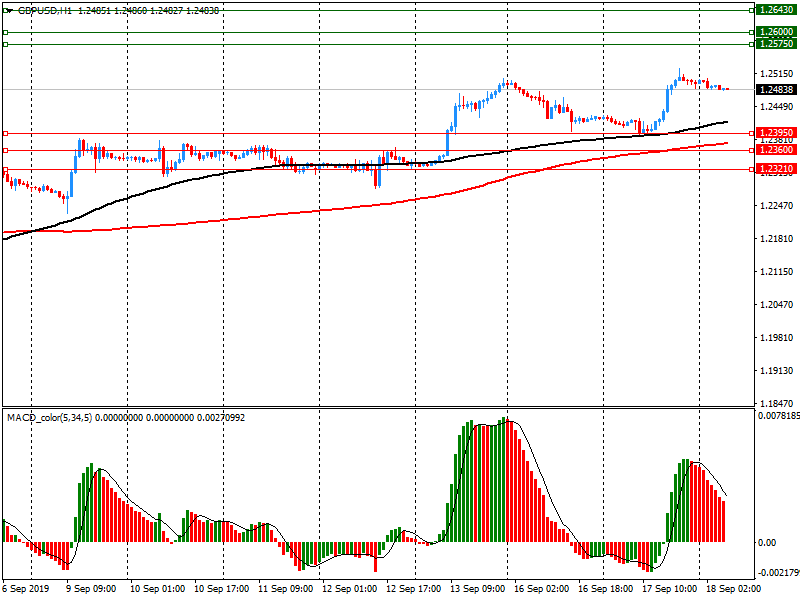Click the 13 Sep 09:00 time label

click(478, 589)
